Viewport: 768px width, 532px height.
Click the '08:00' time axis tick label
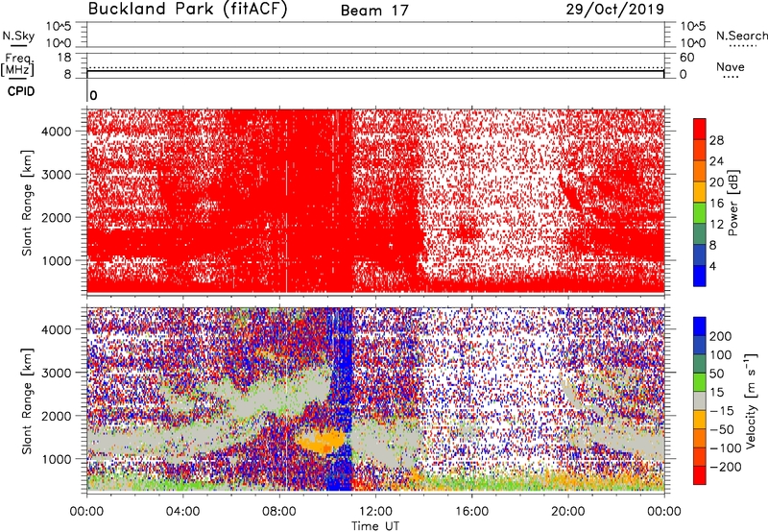[279, 512]
